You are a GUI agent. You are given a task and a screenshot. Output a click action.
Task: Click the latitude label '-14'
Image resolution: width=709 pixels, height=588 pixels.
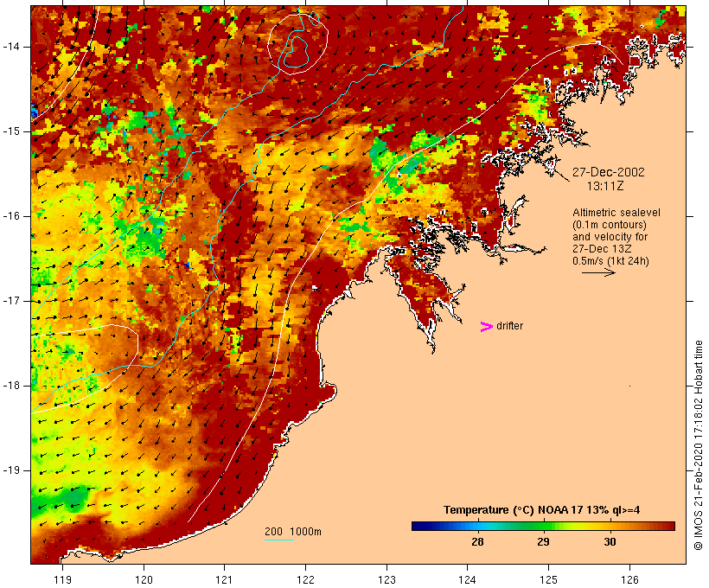point(11,47)
